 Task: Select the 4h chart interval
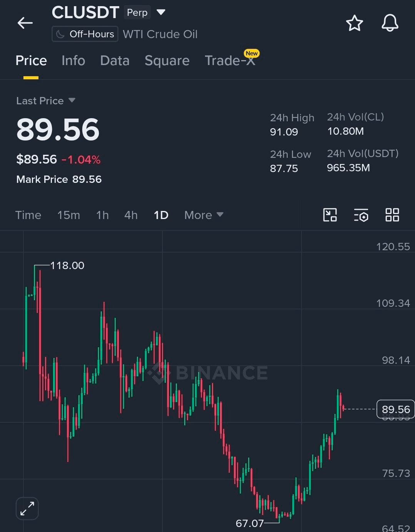point(131,215)
